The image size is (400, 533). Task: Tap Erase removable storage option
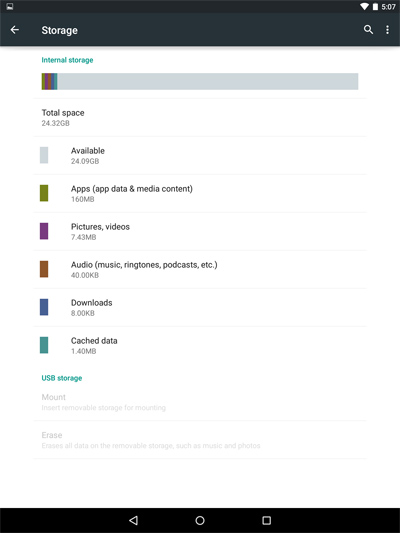[200, 440]
